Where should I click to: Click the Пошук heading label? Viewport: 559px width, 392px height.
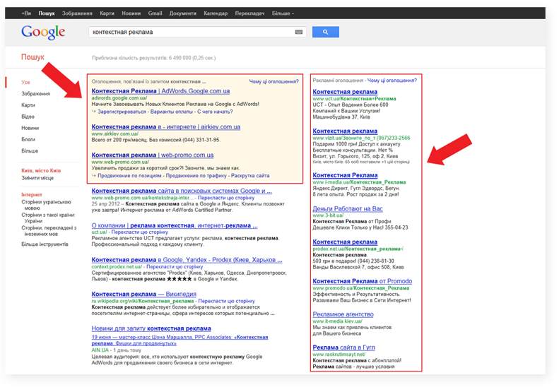point(33,57)
